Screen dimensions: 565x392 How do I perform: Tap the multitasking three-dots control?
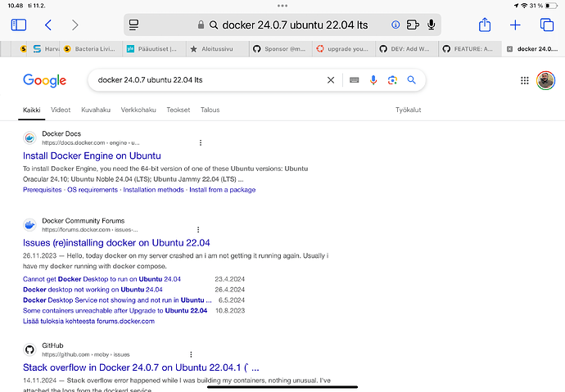point(282,6)
